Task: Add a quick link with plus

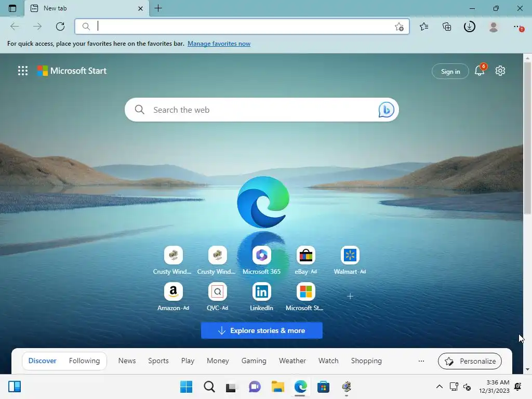Action: pyautogui.click(x=350, y=296)
